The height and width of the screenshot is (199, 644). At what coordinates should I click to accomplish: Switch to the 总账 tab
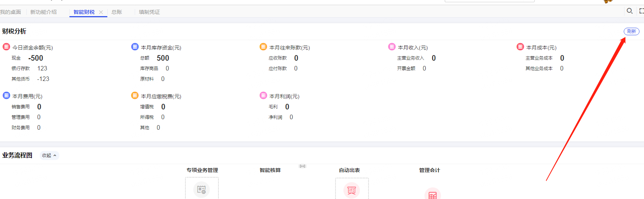117,12
